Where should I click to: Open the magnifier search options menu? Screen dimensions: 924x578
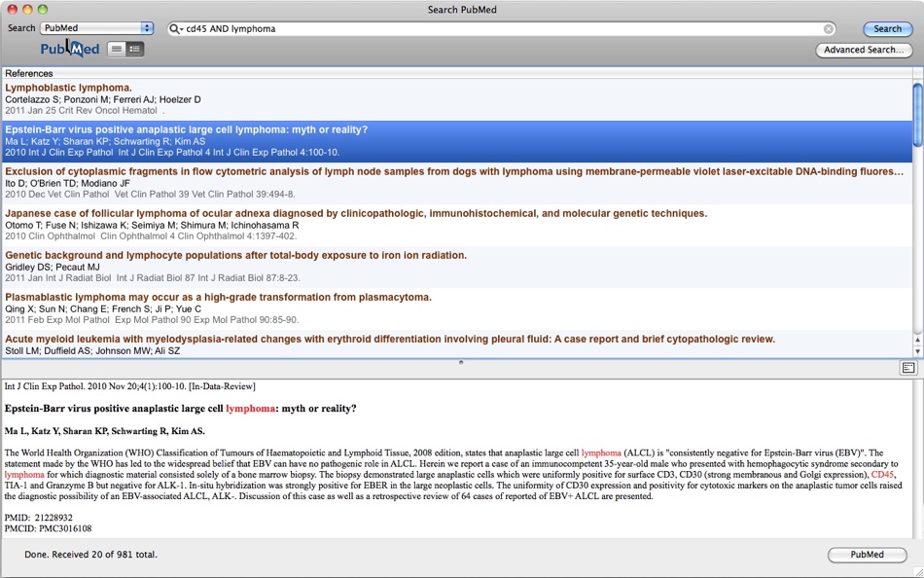(176, 28)
